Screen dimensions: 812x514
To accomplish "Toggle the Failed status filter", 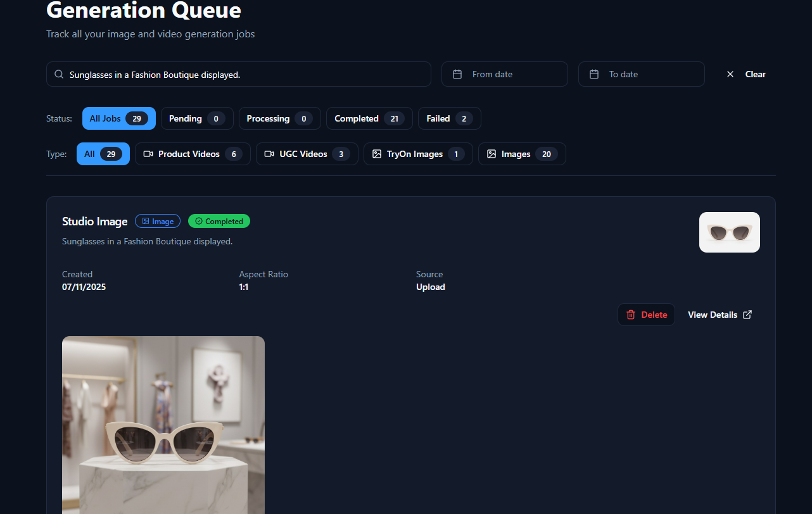I will pos(449,118).
